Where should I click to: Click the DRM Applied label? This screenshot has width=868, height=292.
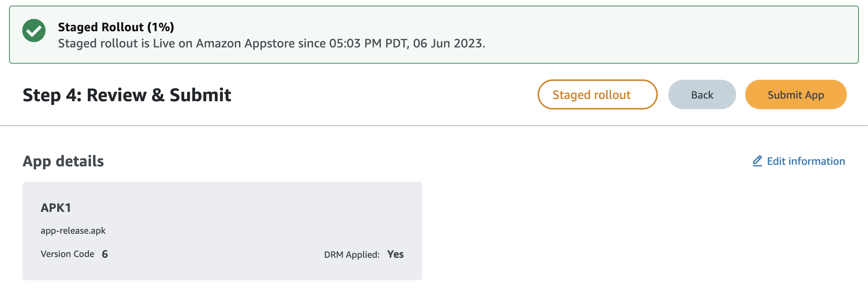tap(351, 255)
